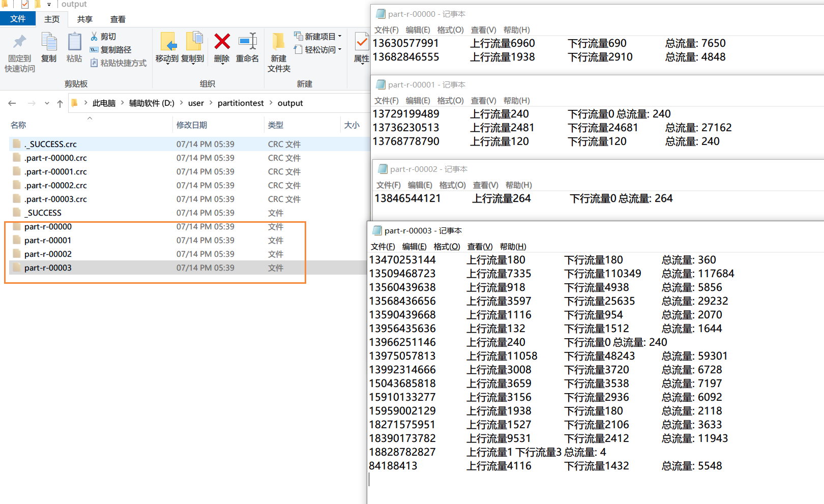Select the part-r-00000 file row
The height and width of the screenshot is (504, 824).
pyautogui.click(x=189, y=226)
